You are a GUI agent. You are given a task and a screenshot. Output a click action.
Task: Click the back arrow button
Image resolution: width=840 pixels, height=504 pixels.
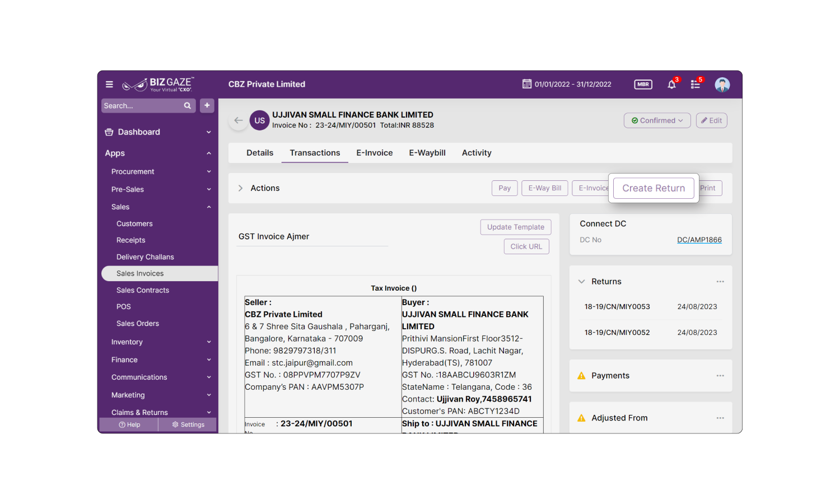pyautogui.click(x=239, y=120)
